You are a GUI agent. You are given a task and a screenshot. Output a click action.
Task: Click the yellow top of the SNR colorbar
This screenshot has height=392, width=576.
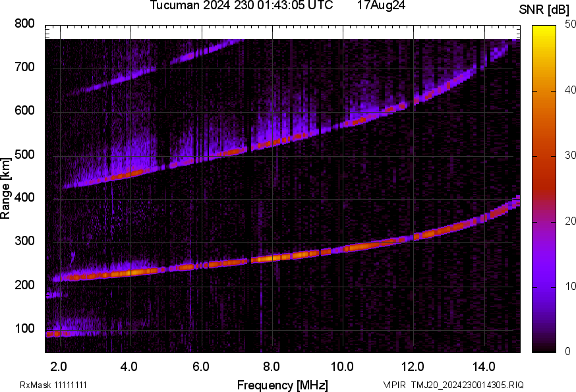point(544,30)
